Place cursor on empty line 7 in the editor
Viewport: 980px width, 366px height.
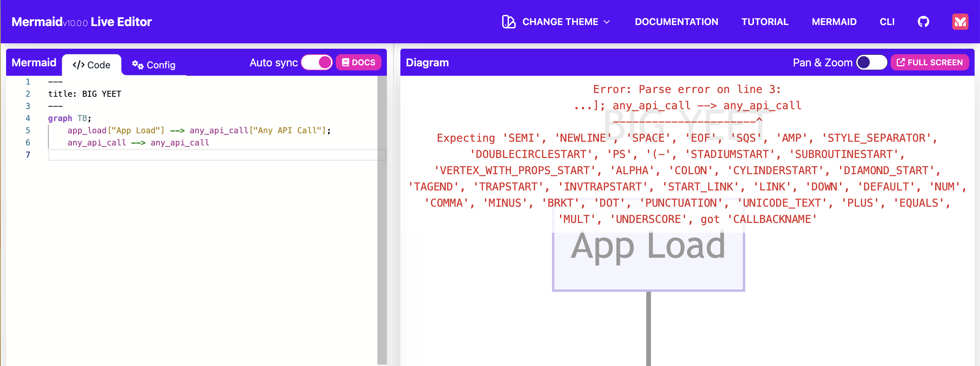pyautogui.click(x=213, y=155)
